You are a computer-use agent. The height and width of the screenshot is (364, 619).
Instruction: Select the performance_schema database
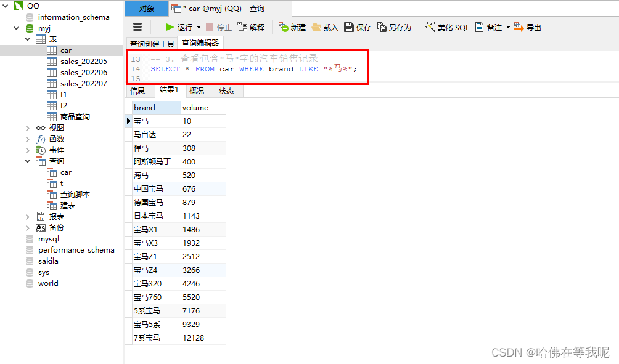[x=76, y=250]
